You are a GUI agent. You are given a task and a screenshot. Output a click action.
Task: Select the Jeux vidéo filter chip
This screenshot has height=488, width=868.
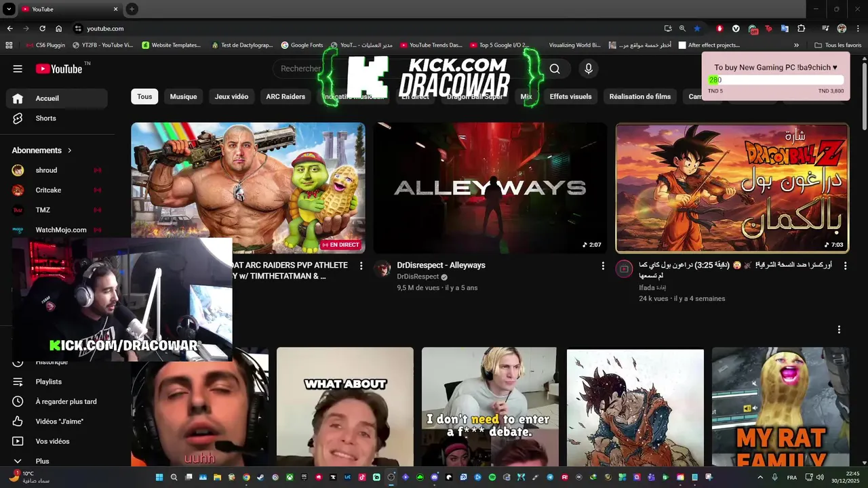tap(231, 97)
